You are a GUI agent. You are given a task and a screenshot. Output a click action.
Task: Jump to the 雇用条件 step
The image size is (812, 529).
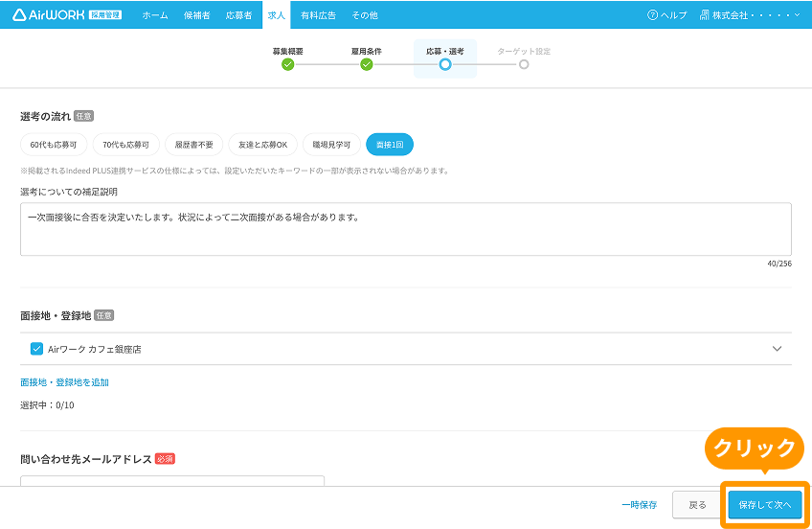(x=367, y=59)
